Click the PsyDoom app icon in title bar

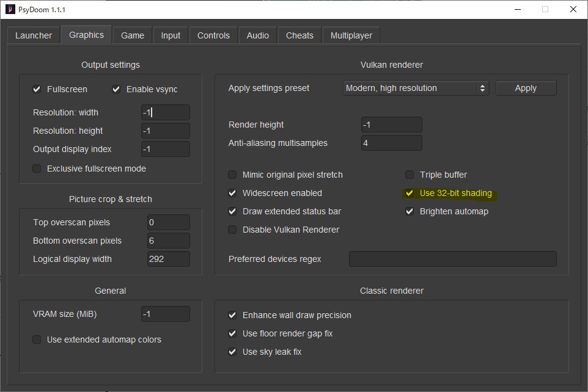pos(10,9)
